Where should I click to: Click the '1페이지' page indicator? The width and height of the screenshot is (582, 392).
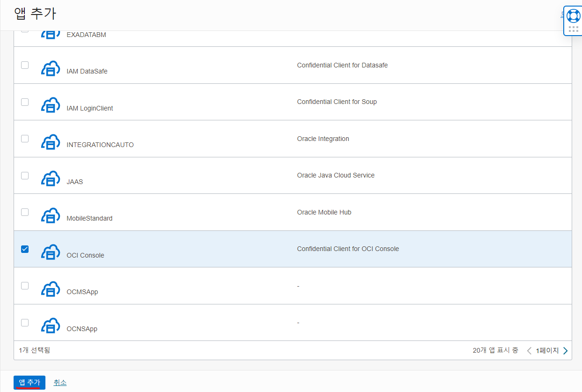tap(547, 350)
